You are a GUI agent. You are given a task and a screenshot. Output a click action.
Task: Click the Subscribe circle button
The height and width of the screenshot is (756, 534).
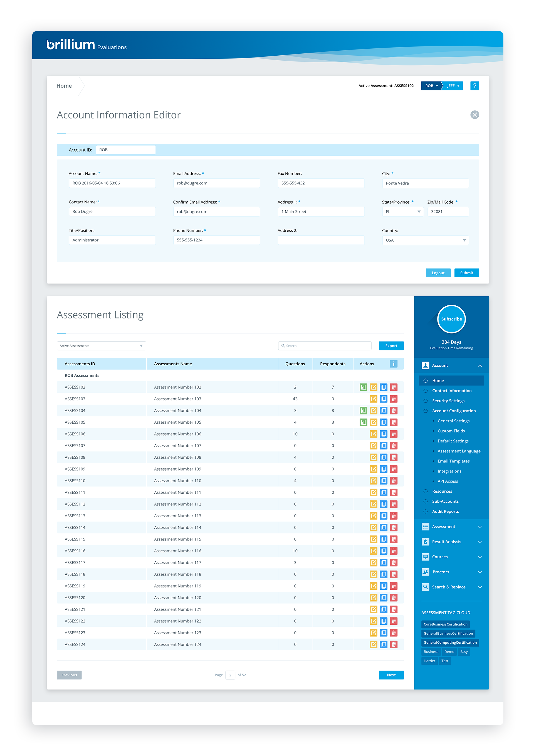451,319
